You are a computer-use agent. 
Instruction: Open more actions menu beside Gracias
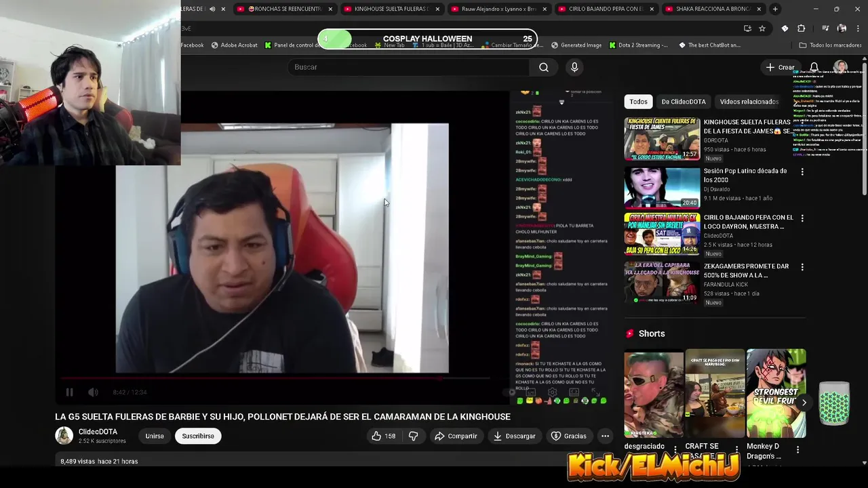point(605,436)
